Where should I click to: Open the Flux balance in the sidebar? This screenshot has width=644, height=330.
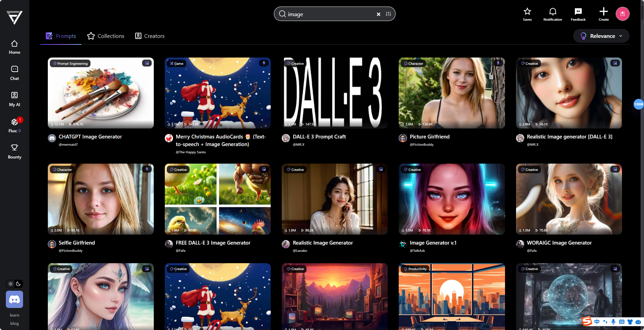point(14,126)
